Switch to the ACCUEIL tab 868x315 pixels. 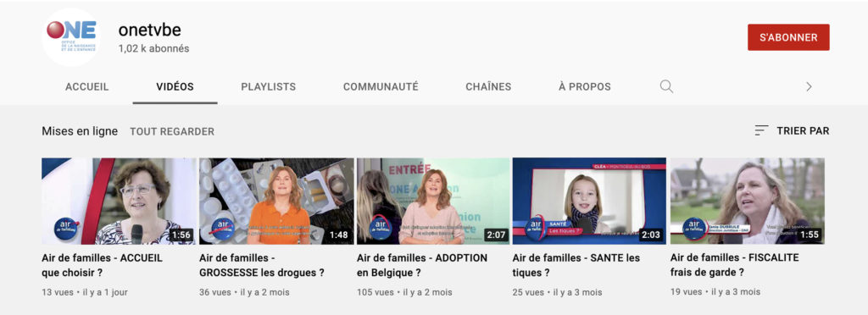point(87,86)
